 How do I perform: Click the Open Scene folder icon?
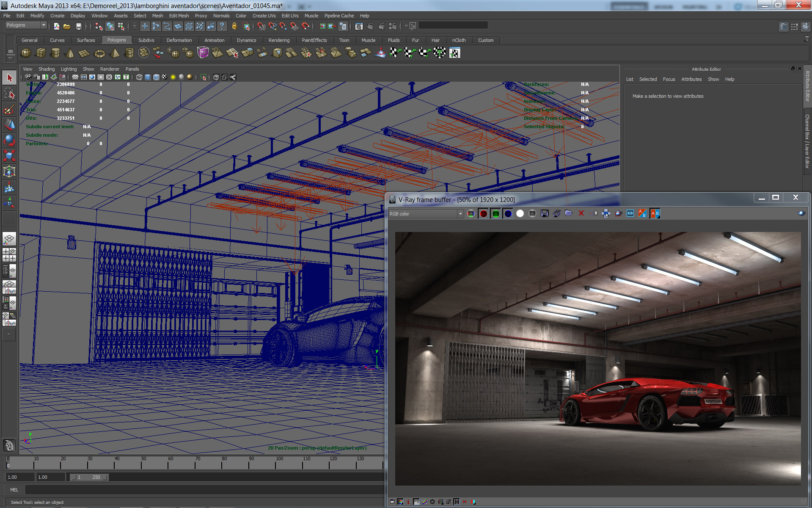(67, 26)
